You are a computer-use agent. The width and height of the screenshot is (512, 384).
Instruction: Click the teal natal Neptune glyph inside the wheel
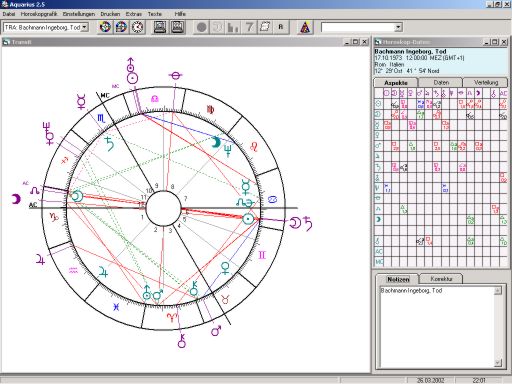(229, 151)
